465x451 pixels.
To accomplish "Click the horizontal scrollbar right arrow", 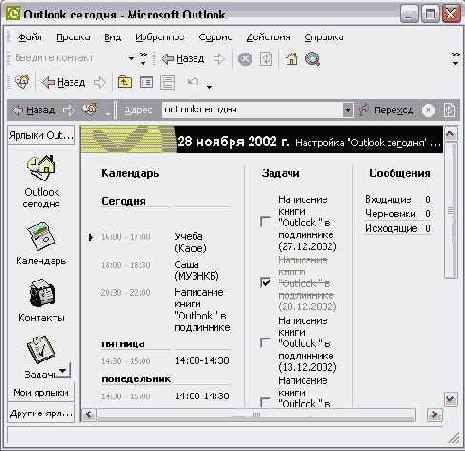I will click(x=435, y=415).
